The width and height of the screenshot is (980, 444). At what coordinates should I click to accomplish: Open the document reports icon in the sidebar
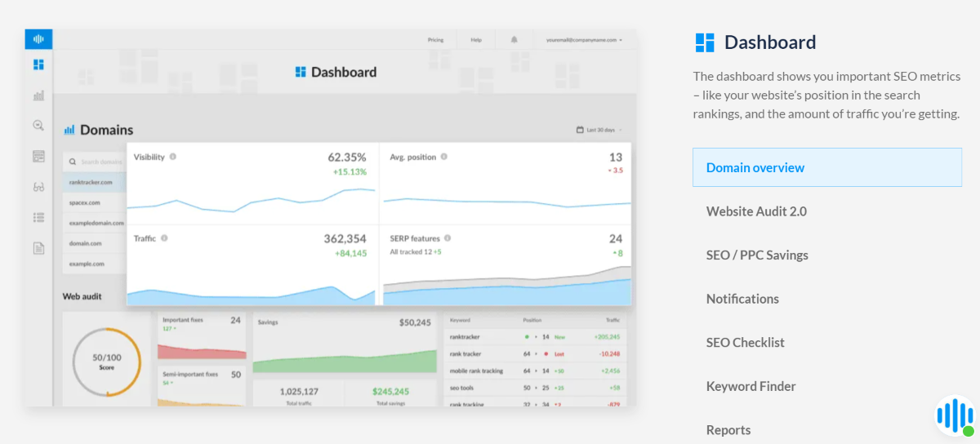[x=38, y=248]
